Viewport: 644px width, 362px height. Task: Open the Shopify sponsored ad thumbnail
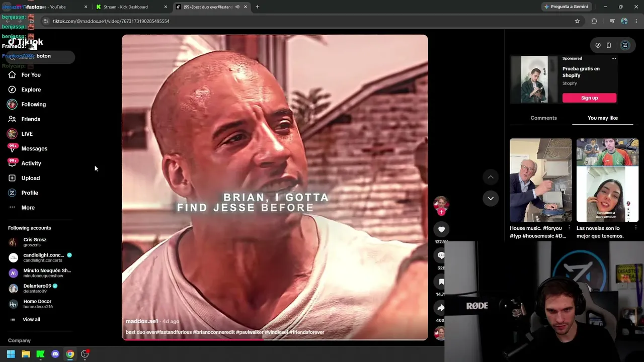pyautogui.click(x=534, y=79)
